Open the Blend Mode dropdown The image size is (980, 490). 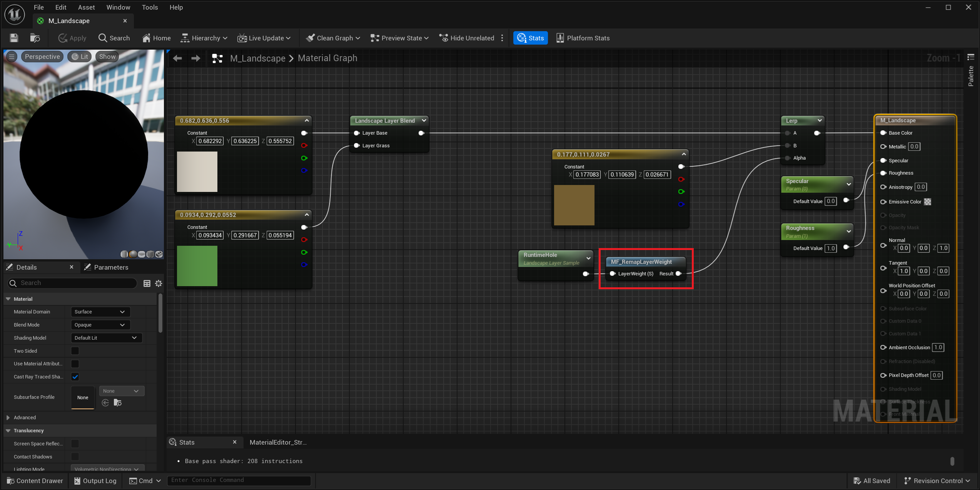point(100,325)
